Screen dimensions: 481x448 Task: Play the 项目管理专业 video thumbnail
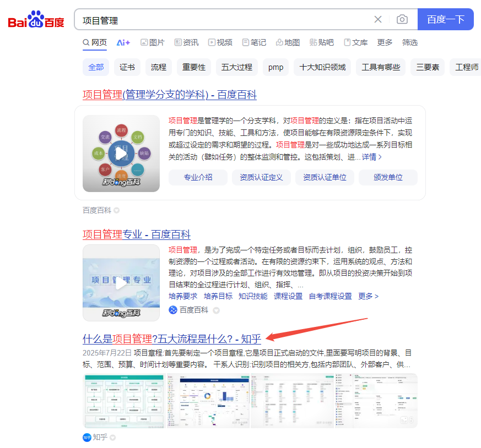[121, 283]
